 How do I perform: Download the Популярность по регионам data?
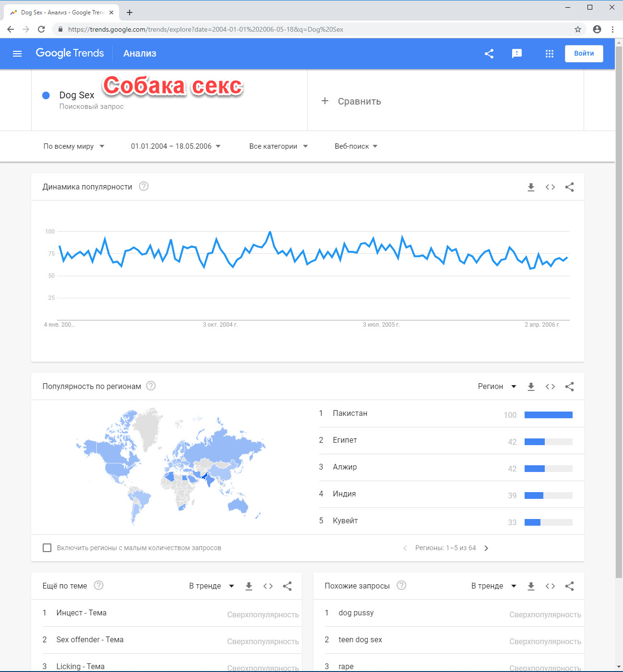click(531, 387)
